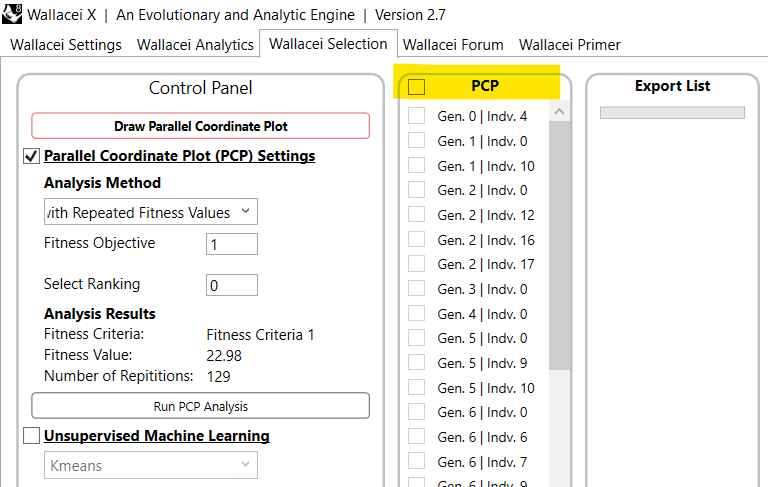Tick the Gen. 3 | Indv. 0 checkbox
768x487 pixels.
tap(416, 288)
